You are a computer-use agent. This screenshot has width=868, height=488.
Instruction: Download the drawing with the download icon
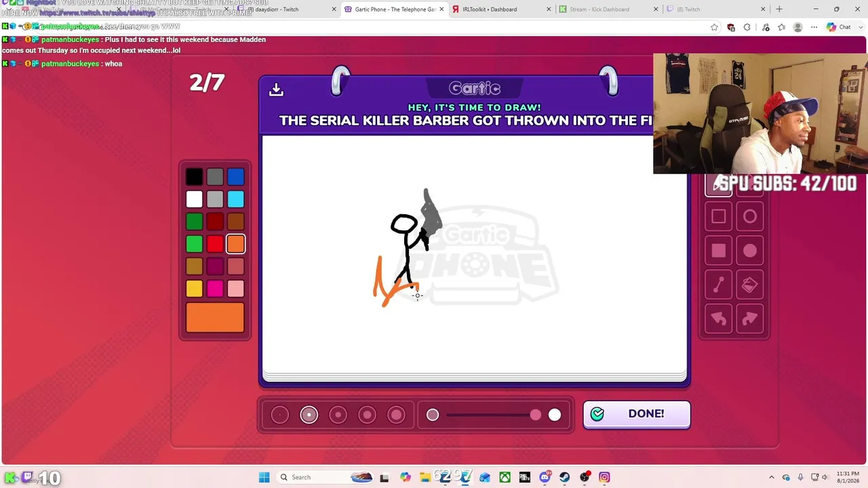[x=276, y=89]
